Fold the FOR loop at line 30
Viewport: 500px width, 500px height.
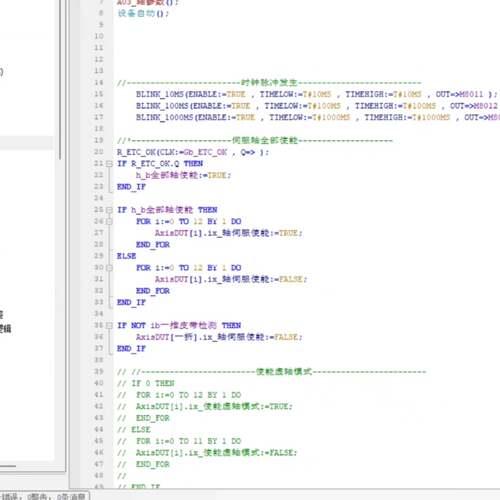tap(109, 268)
